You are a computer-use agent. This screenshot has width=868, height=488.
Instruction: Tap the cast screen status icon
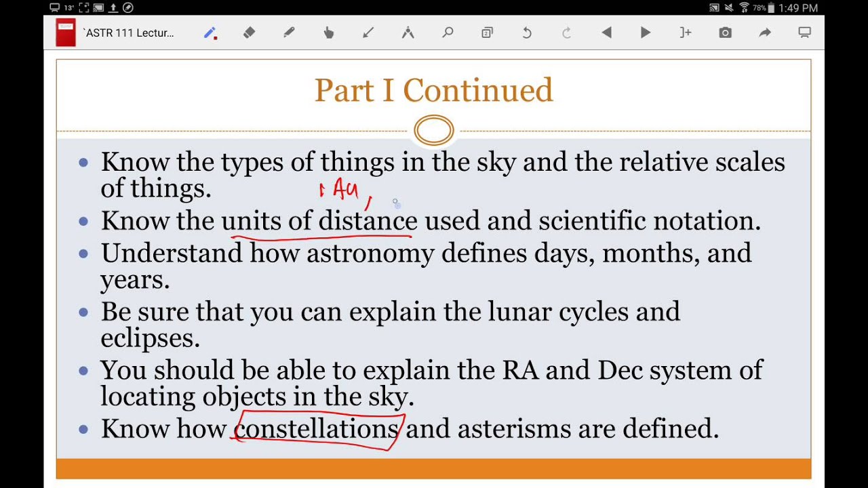coord(714,8)
